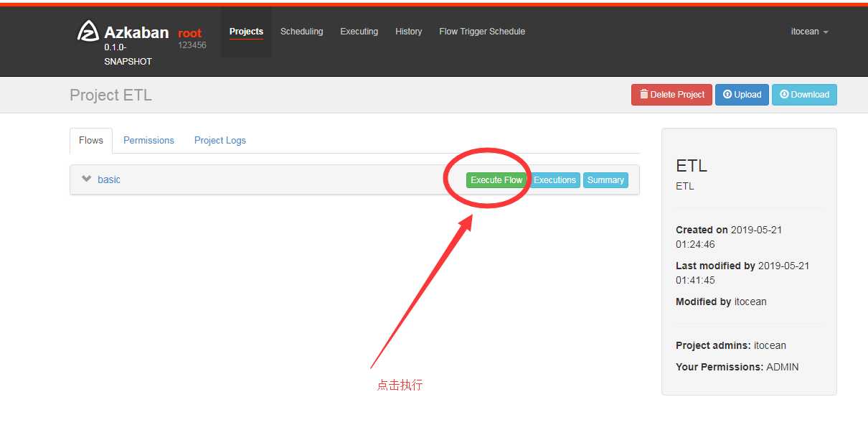Click the upload arrow icon

click(x=727, y=94)
